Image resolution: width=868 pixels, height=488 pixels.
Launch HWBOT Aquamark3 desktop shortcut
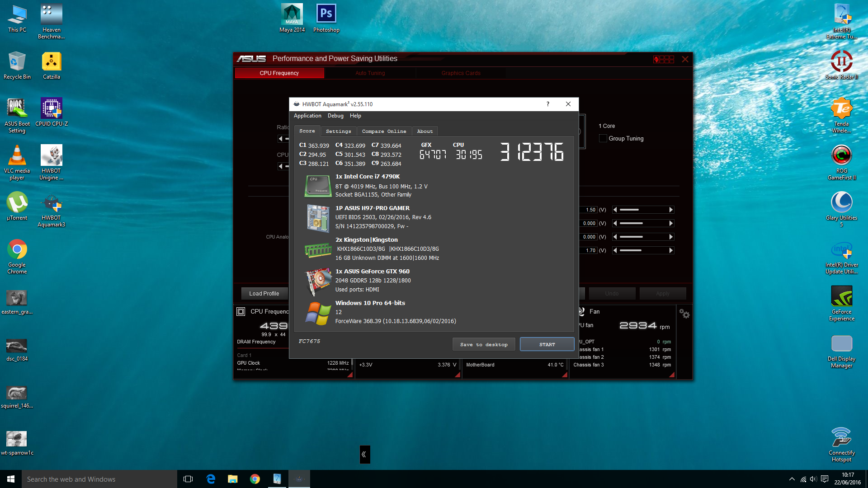[51, 210]
